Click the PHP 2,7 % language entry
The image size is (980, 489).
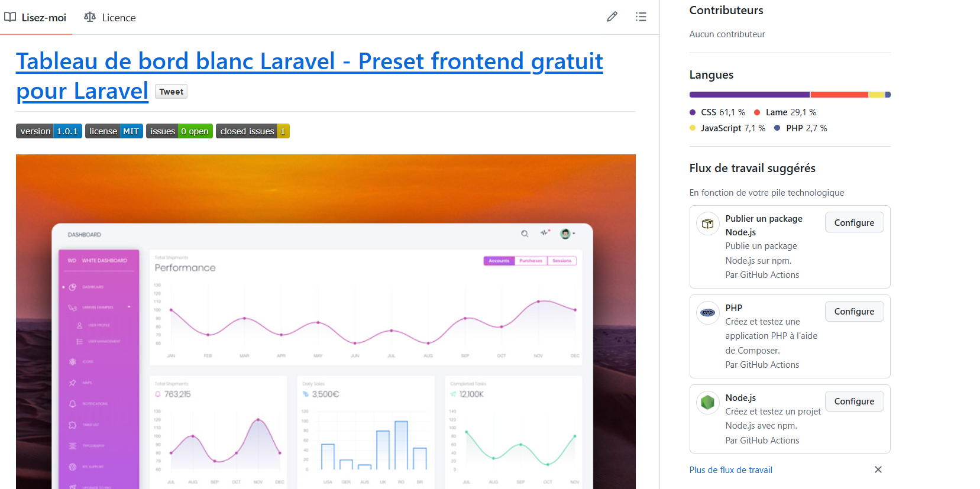[801, 128]
